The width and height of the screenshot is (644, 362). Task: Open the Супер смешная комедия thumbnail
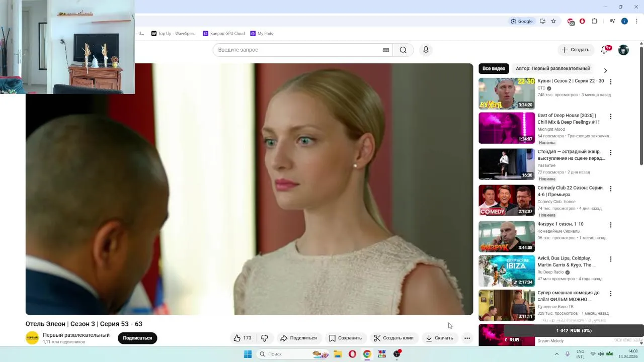point(507,305)
